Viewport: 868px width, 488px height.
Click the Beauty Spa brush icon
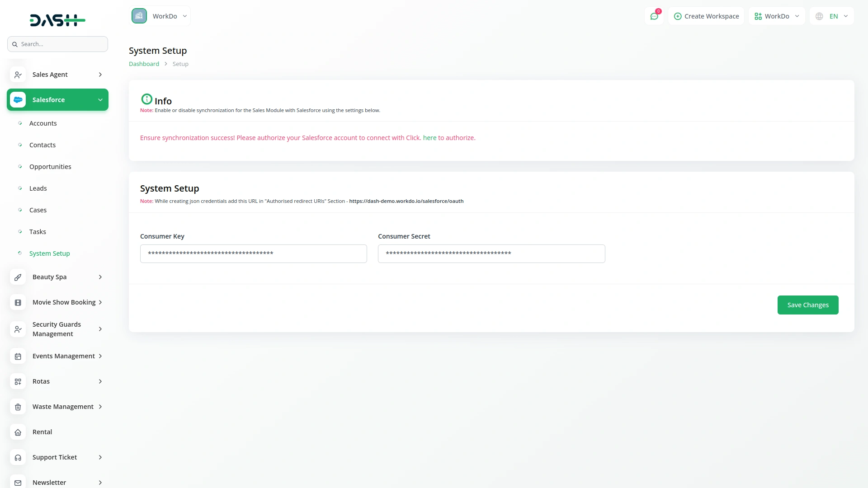tap(18, 277)
